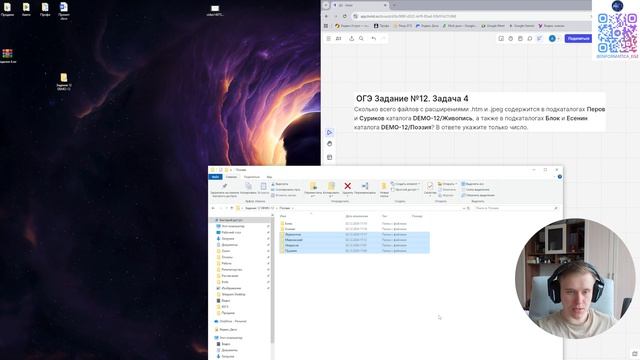Open the Move to dropdown in the ribbon
Screen dimensions: 640x360
tap(313, 189)
